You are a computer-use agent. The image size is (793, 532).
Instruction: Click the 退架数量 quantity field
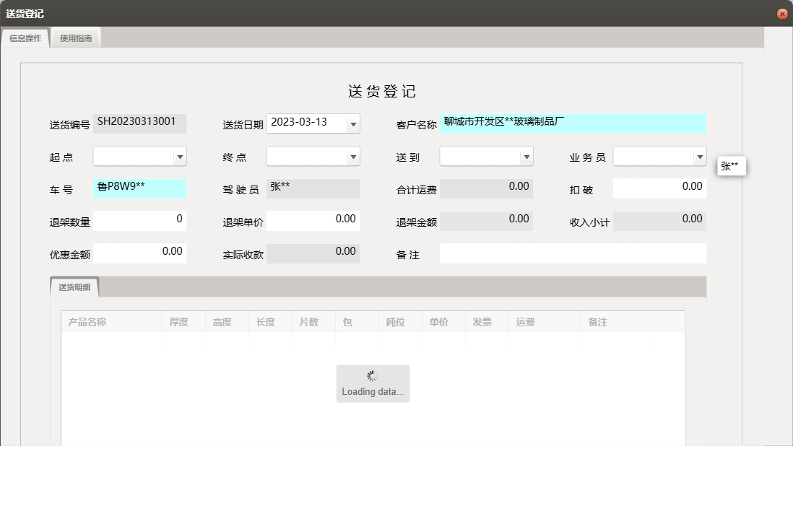coord(139,220)
